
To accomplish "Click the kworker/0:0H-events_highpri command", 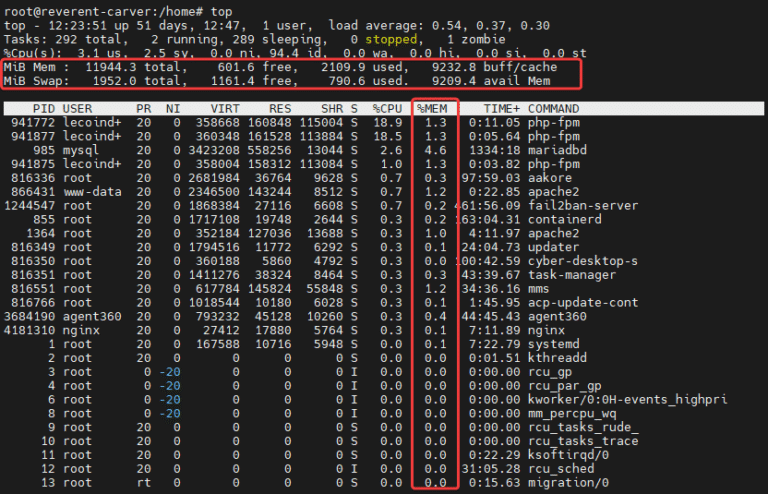I will pos(627,400).
